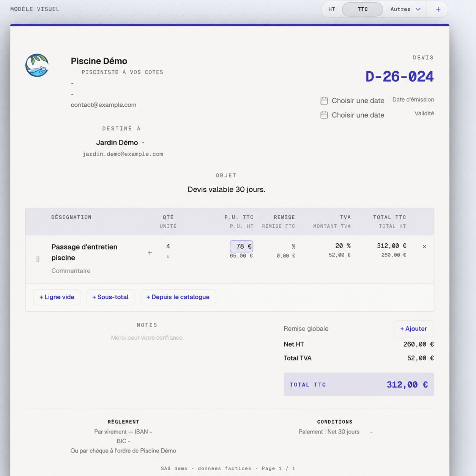Click the quote number D-26-024

[400, 77]
